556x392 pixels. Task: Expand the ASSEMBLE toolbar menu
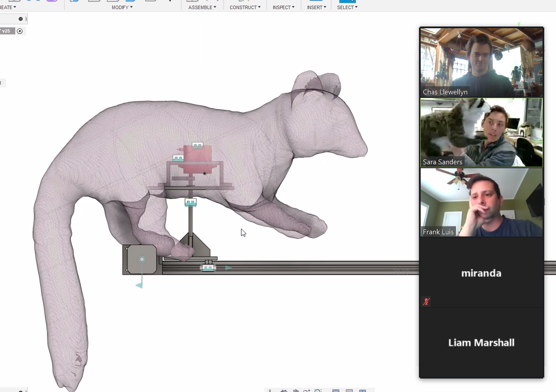pos(202,7)
